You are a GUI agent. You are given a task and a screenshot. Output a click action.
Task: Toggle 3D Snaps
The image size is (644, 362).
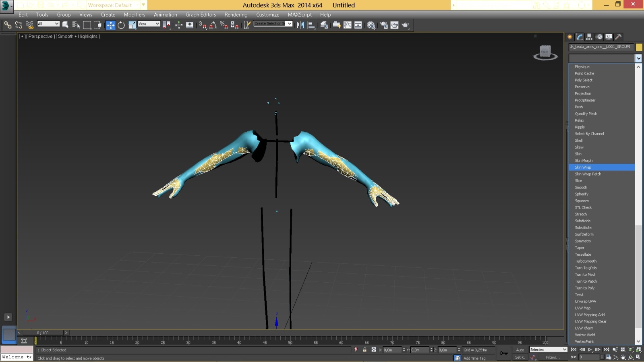(x=203, y=25)
